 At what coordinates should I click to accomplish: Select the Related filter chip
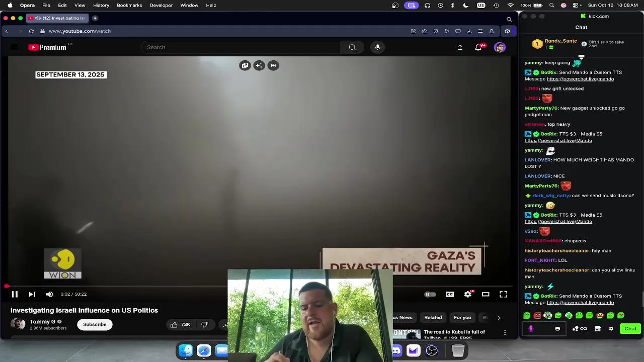point(433,318)
